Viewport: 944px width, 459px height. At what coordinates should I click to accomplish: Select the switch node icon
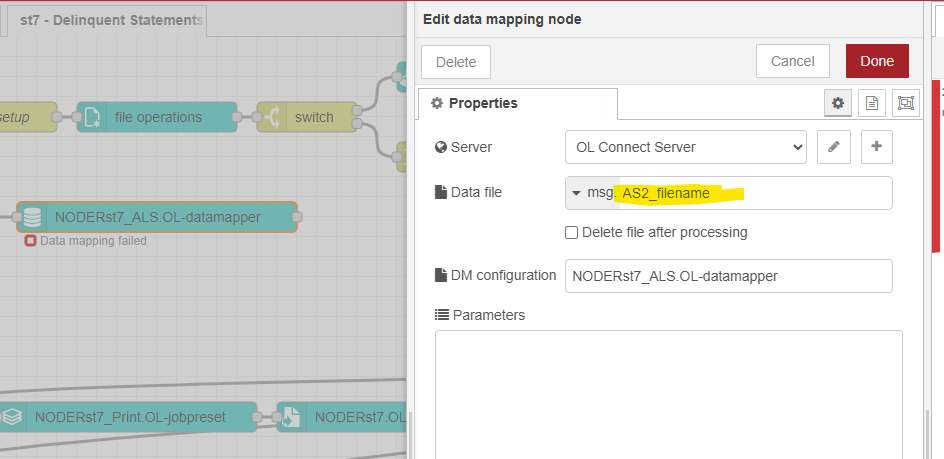272,117
